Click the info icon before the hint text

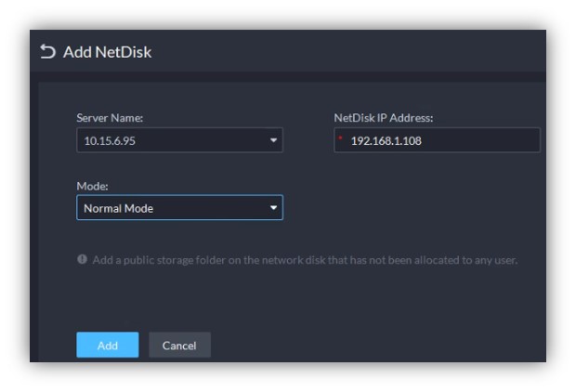pos(82,260)
